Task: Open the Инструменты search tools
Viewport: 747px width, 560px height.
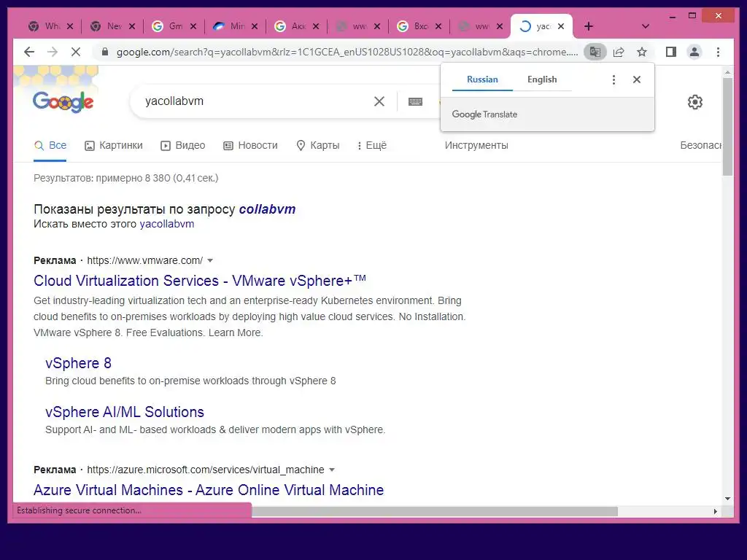Action: [476, 145]
